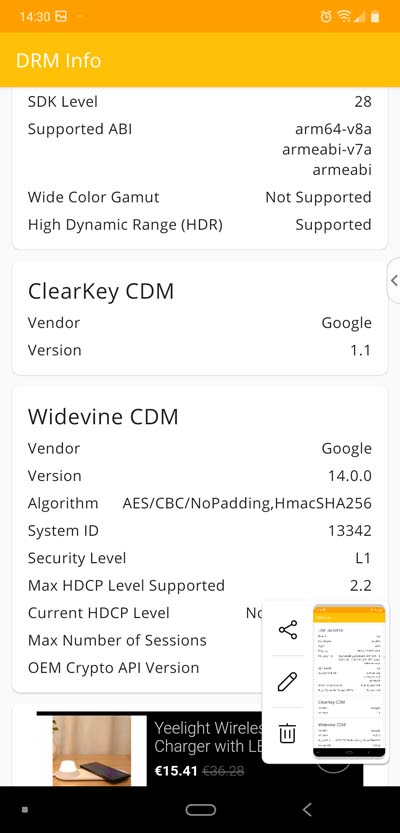Expand the edge panel handle chevron
Screen dimensions: 400x833
click(394, 280)
